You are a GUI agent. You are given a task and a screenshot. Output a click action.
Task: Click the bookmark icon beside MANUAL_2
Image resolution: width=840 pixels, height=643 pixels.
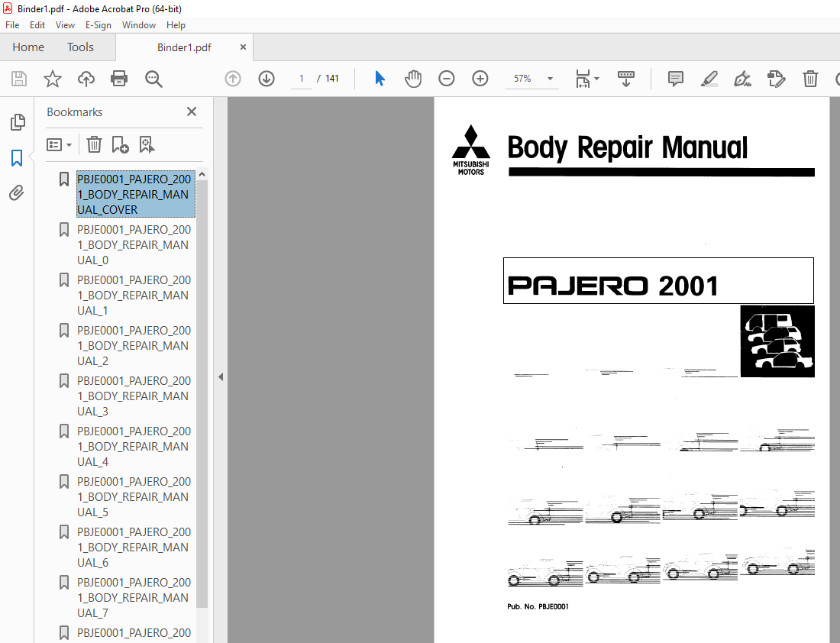pyautogui.click(x=63, y=331)
